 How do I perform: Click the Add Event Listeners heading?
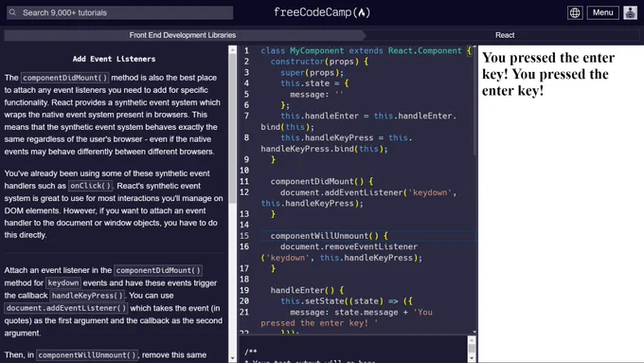point(114,59)
